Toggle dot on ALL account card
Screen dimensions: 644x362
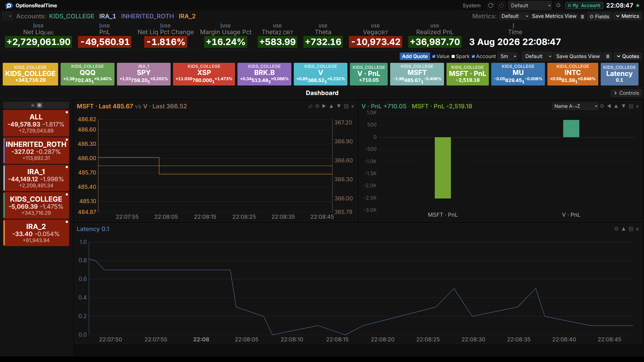click(x=67, y=112)
